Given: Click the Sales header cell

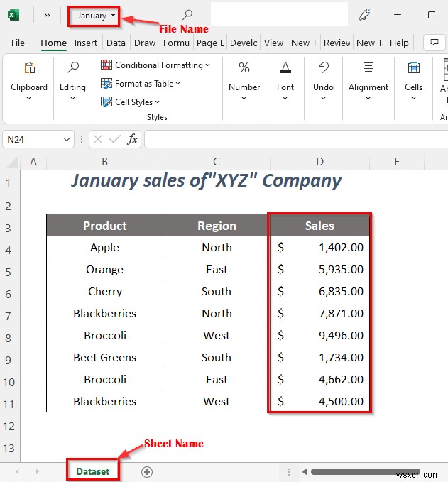Looking at the screenshot, I should pyautogui.click(x=319, y=226).
